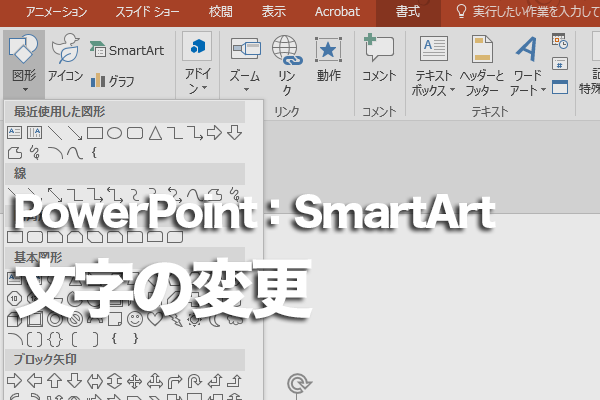Select U-turn arrow in block arrows
Viewport: 600px width, 400px height.
click(194, 381)
